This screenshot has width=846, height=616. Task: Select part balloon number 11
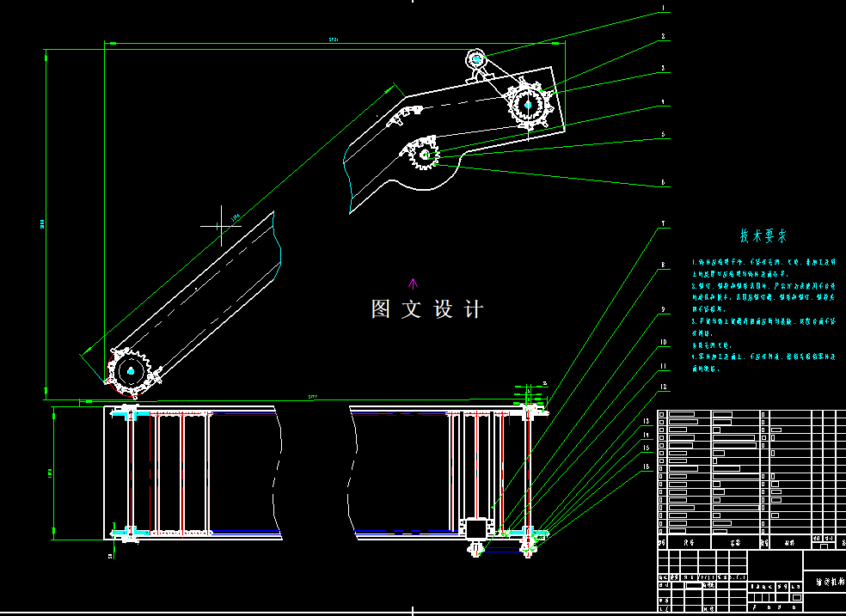663,366
